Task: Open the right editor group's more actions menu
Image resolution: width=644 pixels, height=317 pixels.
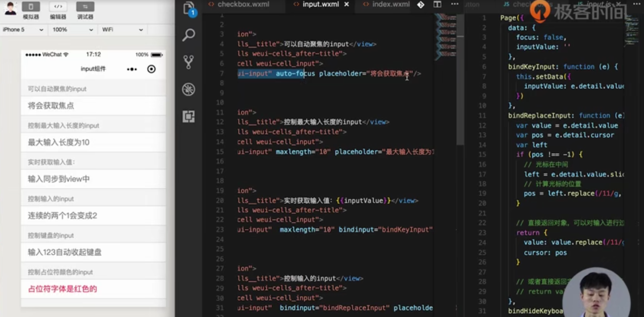Action: tap(637, 4)
